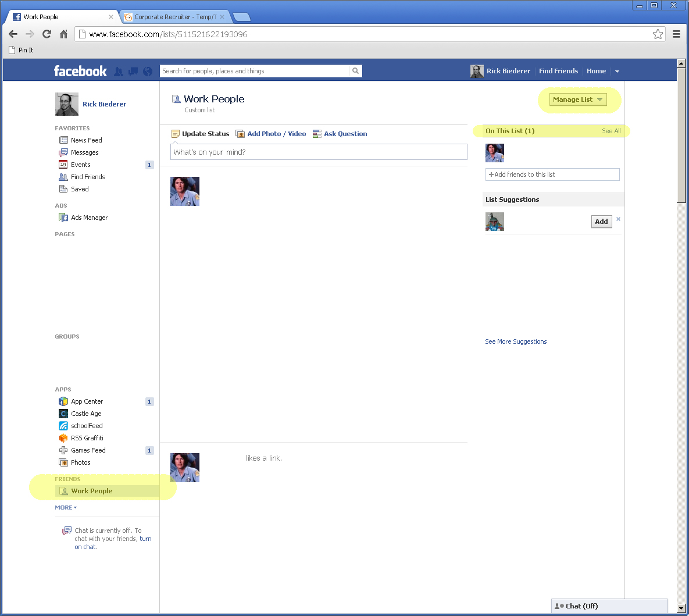Click the list member thumbnail under On This List
The width and height of the screenshot is (689, 616).
[495, 153]
